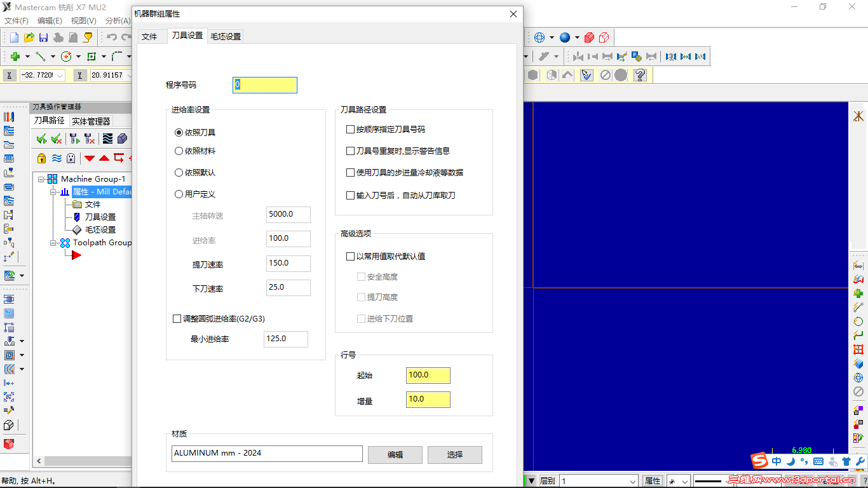868x488 pixels.
Task: Click green plus icon in right vertical toolbar
Action: tap(858, 293)
